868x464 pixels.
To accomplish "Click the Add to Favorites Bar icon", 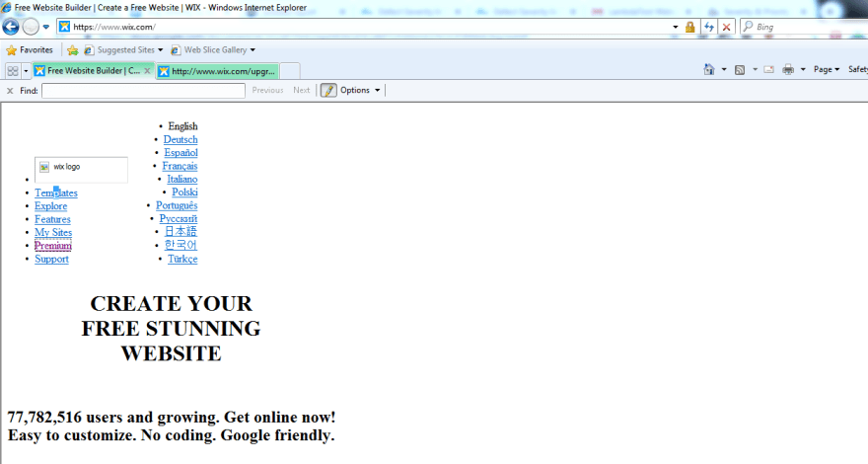I will point(73,50).
